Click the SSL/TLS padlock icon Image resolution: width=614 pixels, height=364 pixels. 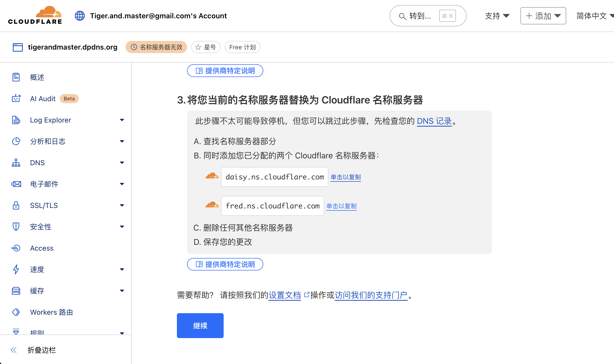[16, 205]
